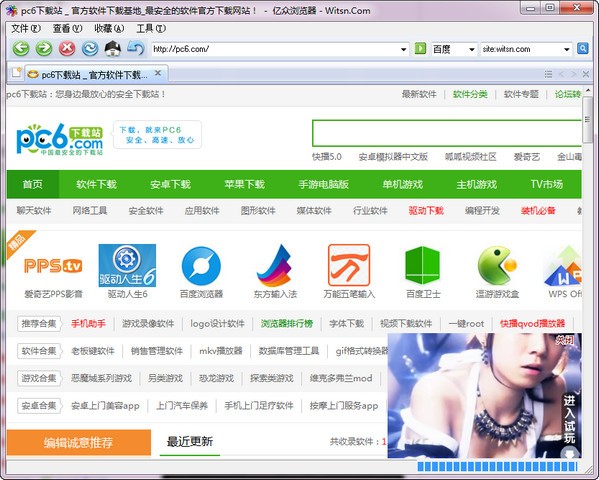Open a new tab with the blank page icon
The width and height of the screenshot is (599, 480).
click(16, 72)
